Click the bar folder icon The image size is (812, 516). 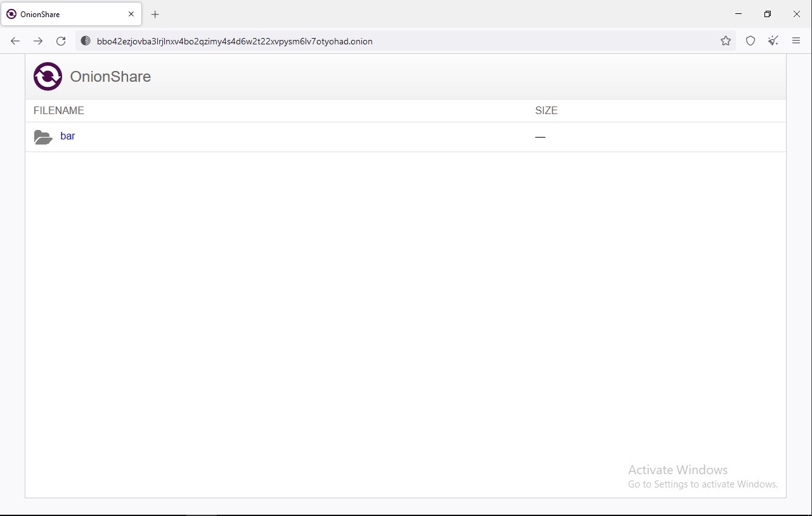click(x=43, y=137)
